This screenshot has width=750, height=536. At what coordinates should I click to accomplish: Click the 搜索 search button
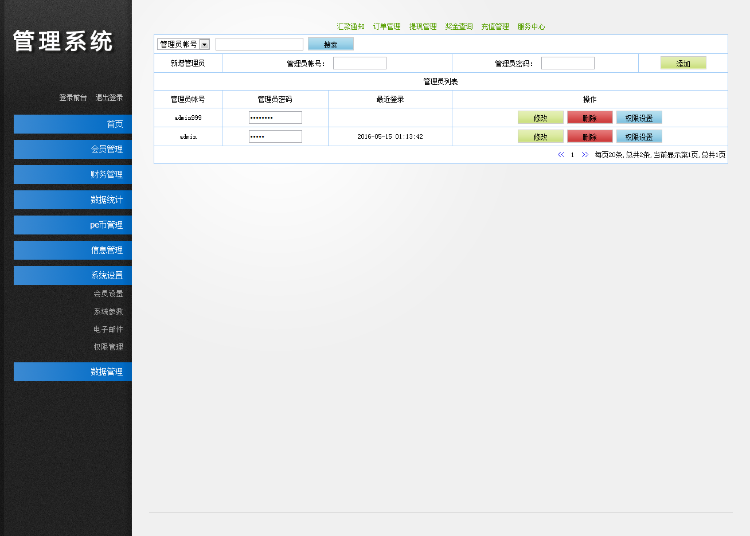[x=330, y=44]
